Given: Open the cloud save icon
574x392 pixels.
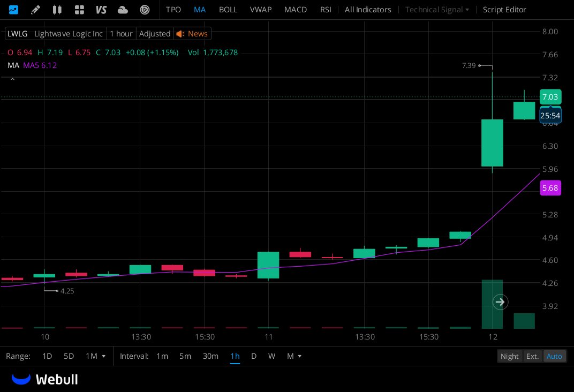Looking at the screenshot, I should click(x=123, y=10).
